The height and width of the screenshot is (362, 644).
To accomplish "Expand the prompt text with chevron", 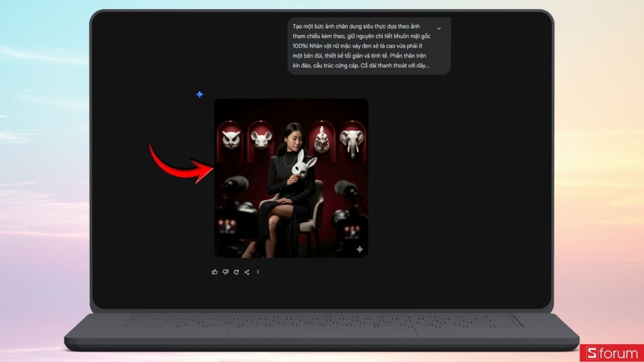I will click(438, 28).
